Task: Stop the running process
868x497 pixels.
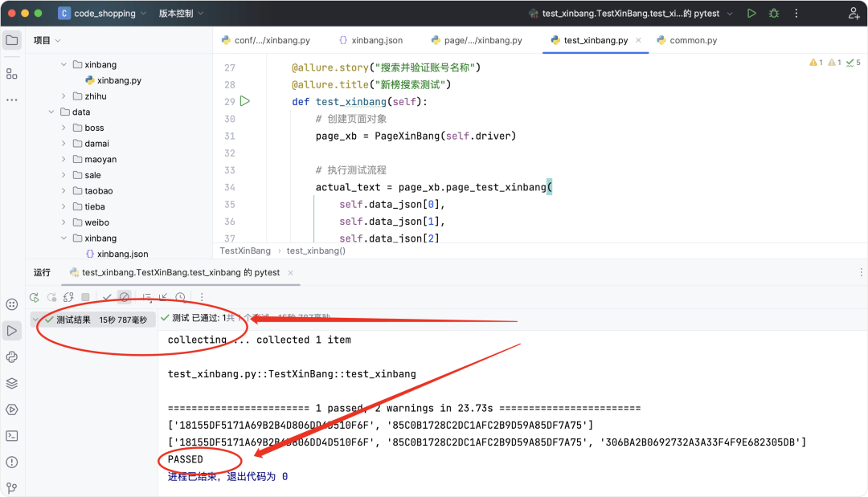Action: click(x=85, y=297)
